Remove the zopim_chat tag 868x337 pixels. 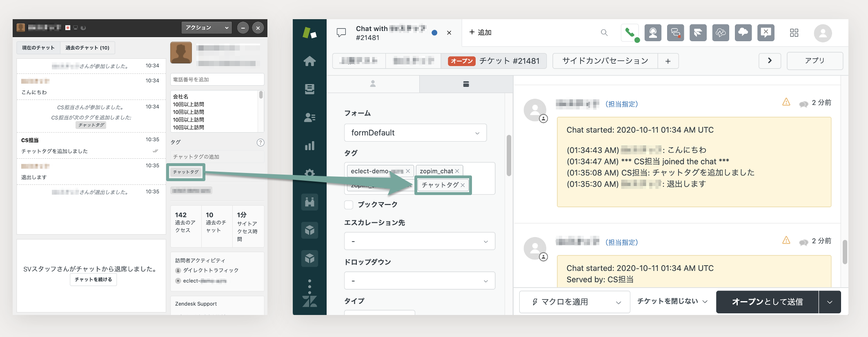[x=457, y=171]
